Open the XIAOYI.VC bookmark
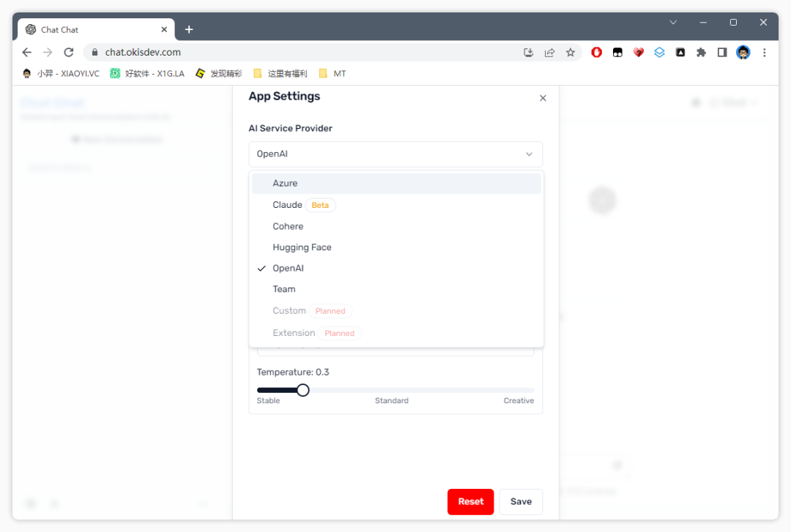The height and width of the screenshot is (532, 791). click(61, 74)
